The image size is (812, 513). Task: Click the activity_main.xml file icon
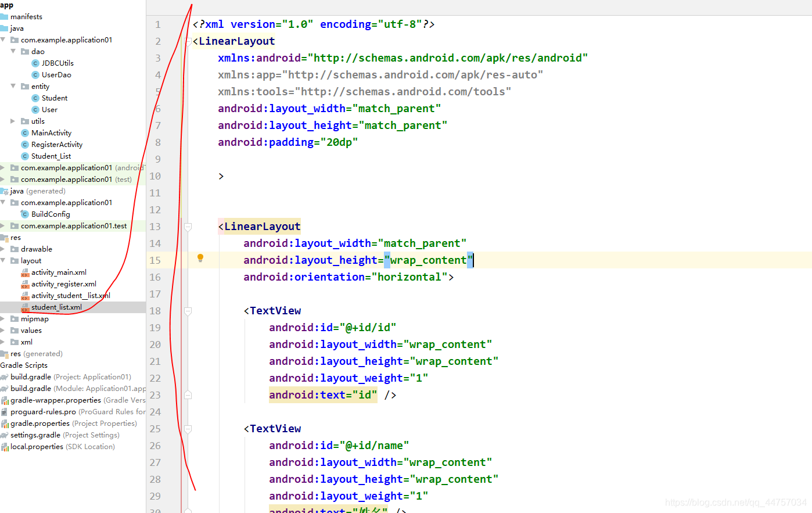coord(25,272)
